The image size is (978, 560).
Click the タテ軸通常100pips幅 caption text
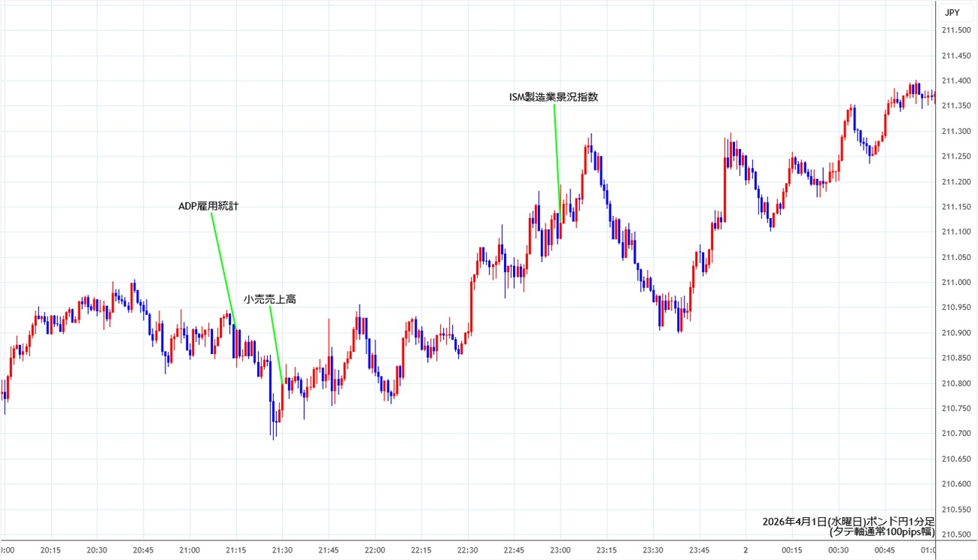(x=882, y=532)
